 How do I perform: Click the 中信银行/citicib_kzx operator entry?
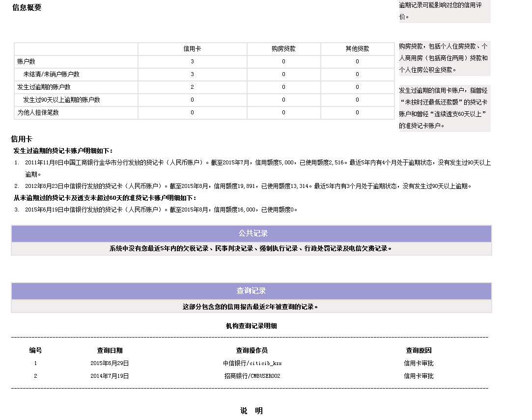click(252, 364)
